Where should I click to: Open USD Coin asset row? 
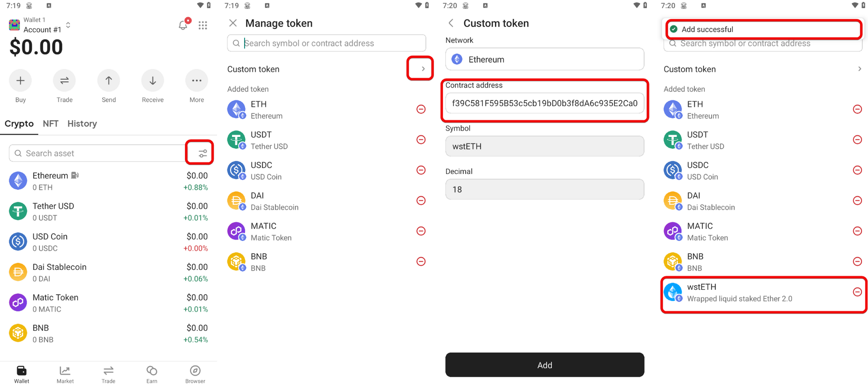point(108,242)
